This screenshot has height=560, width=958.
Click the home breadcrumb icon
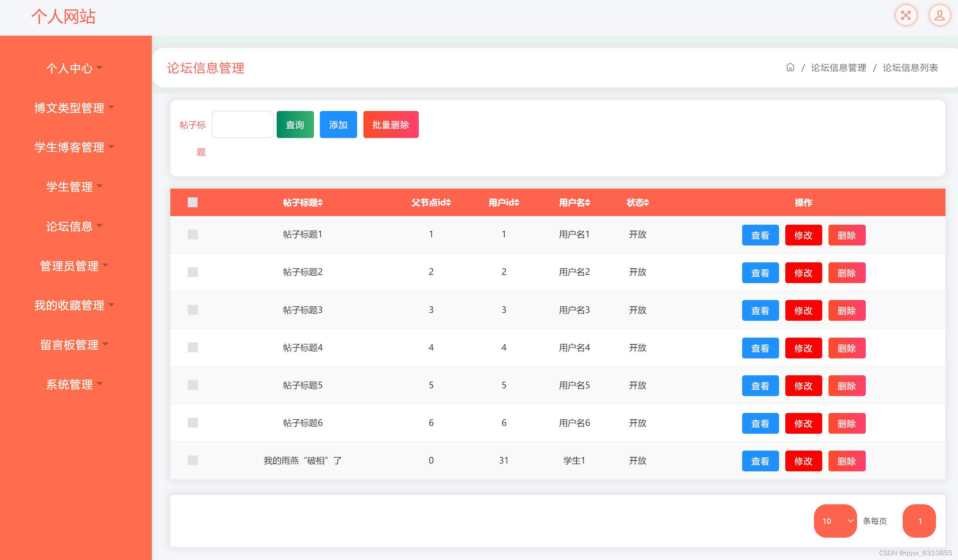(x=790, y=67)
